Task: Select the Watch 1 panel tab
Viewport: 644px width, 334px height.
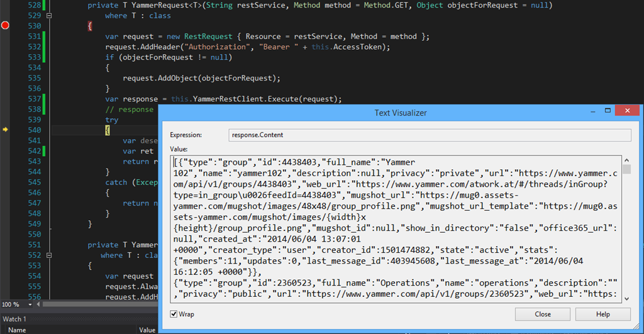Action: [x=14, y=319]
